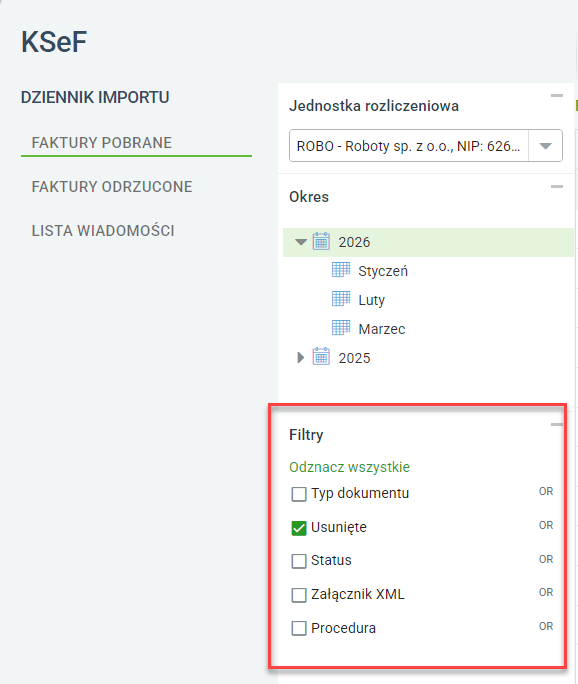
Task: Expand the 2025 year node
Action: [301, 358]
